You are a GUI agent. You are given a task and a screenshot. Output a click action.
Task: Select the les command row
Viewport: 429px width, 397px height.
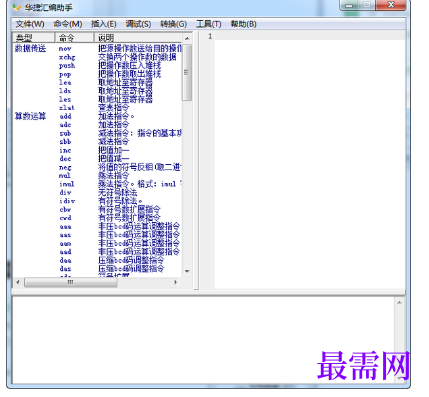coord(97,99)
